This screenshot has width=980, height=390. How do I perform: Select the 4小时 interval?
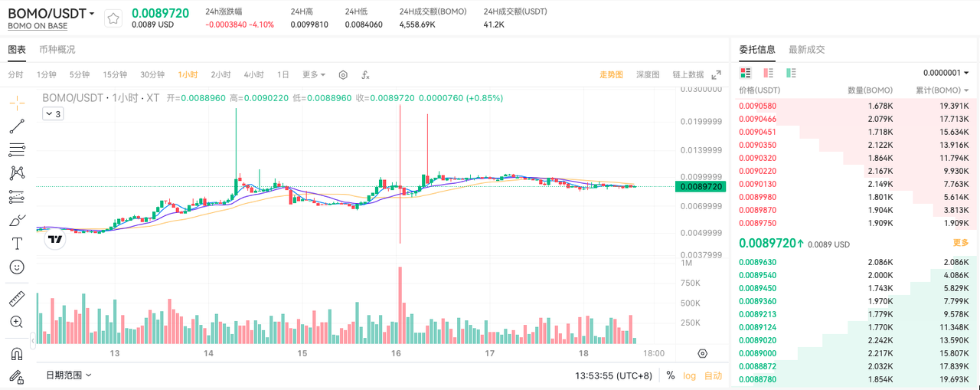tap(254, 75)
